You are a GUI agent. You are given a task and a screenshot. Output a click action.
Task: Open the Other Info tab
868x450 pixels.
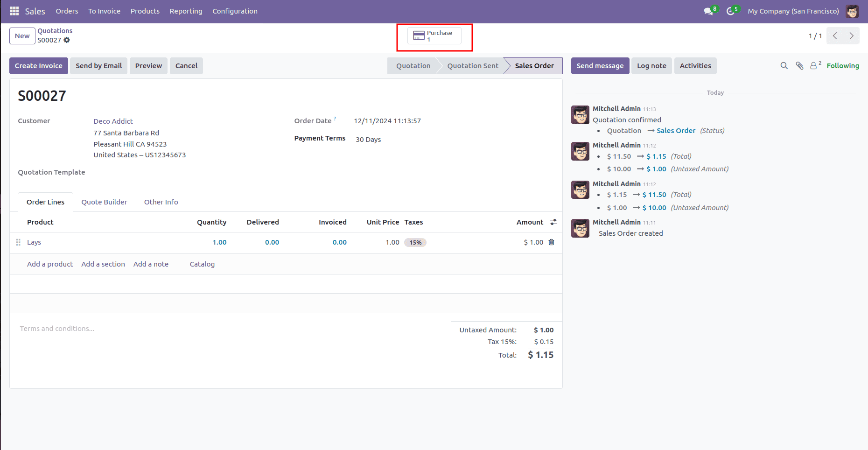[x=161, y=202]
